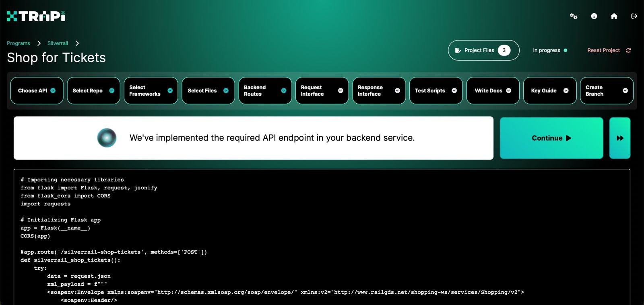Click the @app.route silverrail-shop-tickets line
Screen dimensions: 644x305
[114, 252]
